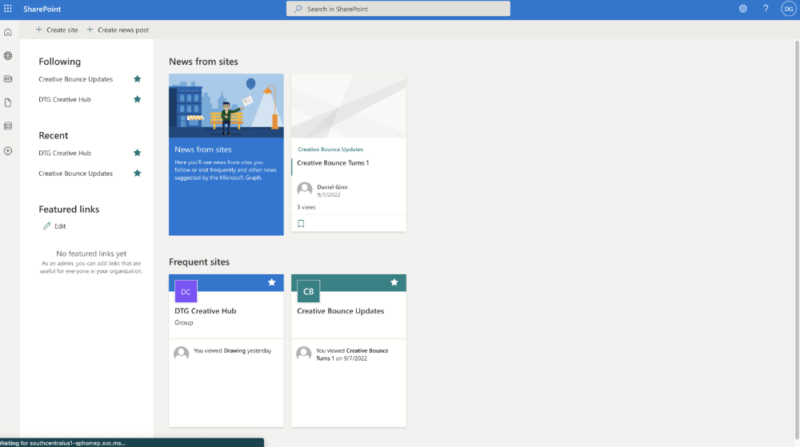Click Daniel Ginn author name
Image resolution: width=800 pixels, height=447 pixels.
click(x=332, y=187)
